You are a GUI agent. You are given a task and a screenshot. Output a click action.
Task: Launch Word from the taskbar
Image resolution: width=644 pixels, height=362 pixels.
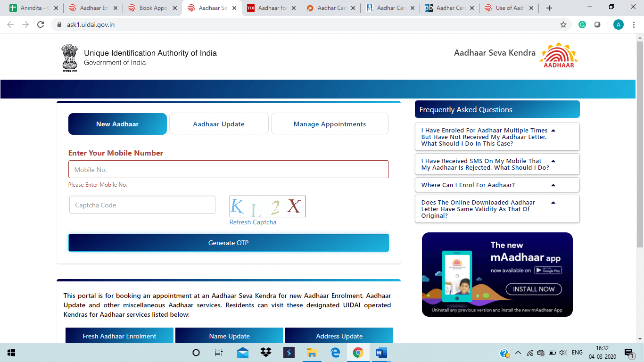point(381,353)
